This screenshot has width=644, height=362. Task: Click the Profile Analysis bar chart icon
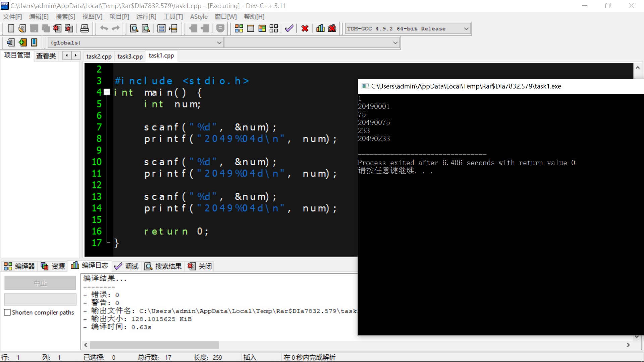tap(320, 28)
